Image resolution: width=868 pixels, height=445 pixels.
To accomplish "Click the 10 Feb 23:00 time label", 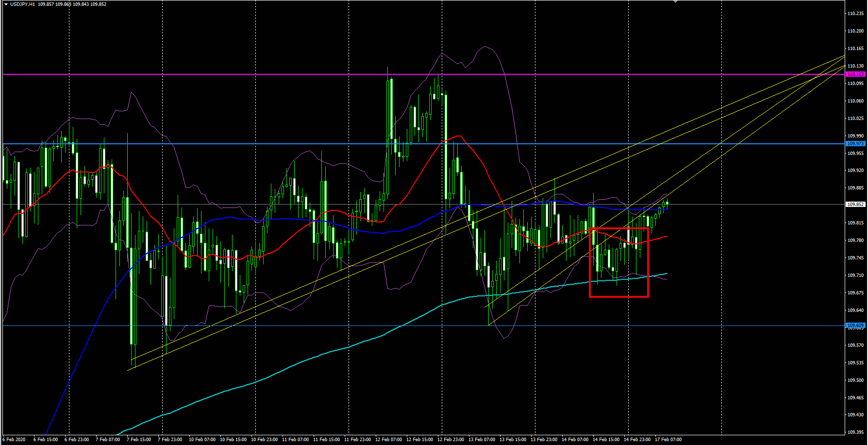I will (264, 440).
